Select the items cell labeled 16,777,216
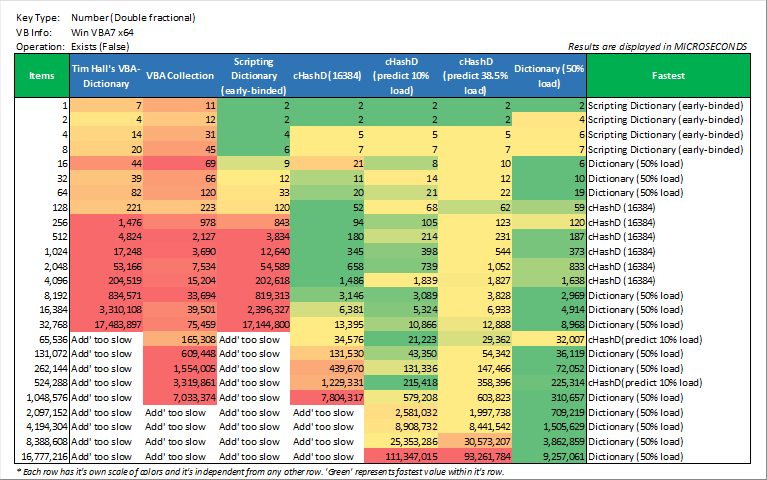The image size is (767, 480). point(40,456)
